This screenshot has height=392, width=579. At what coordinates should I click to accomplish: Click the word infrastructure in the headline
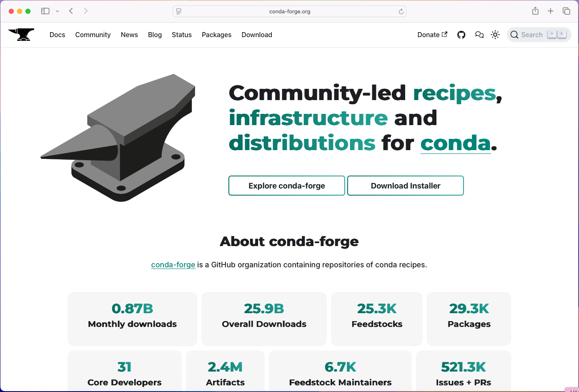[308, 118]
